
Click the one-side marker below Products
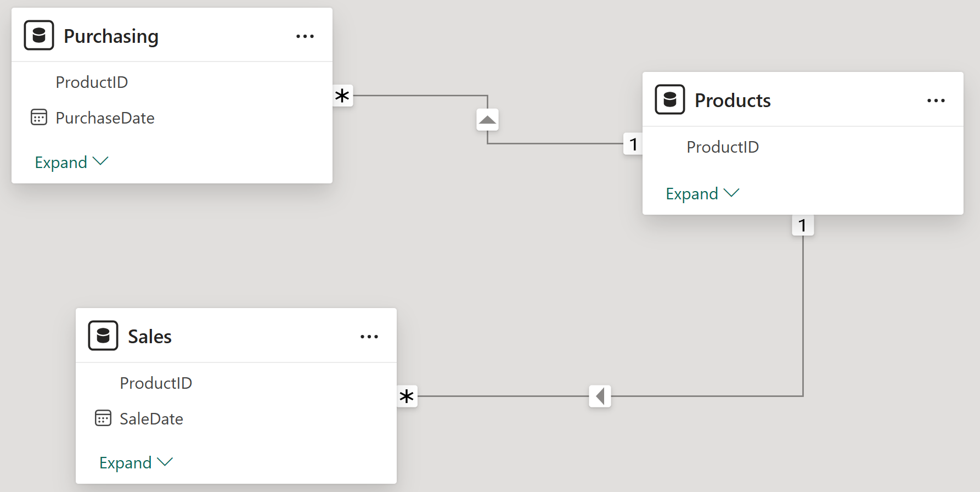803,225
